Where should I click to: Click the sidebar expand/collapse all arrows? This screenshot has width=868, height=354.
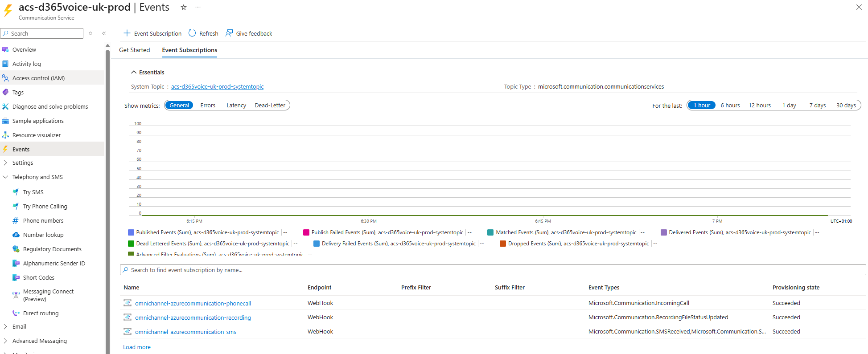pos(91,33)
